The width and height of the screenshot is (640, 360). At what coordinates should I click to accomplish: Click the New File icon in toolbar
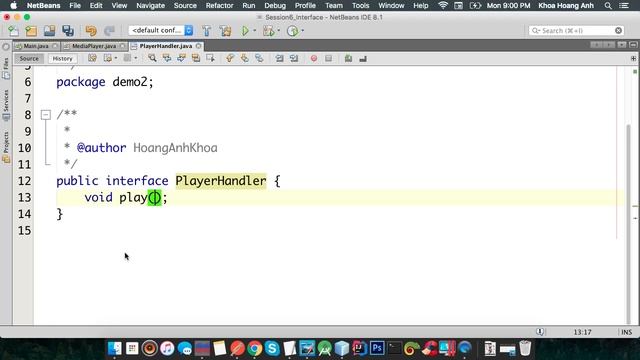click(13, 31)
